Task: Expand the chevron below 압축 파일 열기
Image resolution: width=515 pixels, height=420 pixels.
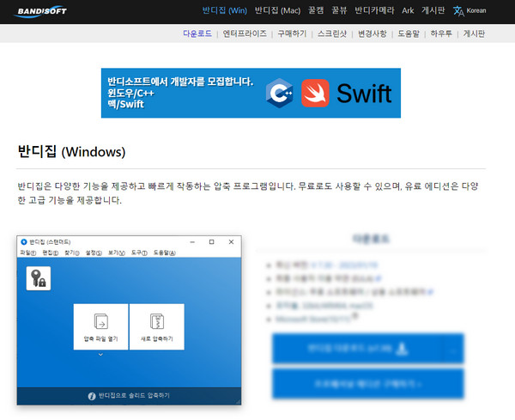Action: [100, 355]
